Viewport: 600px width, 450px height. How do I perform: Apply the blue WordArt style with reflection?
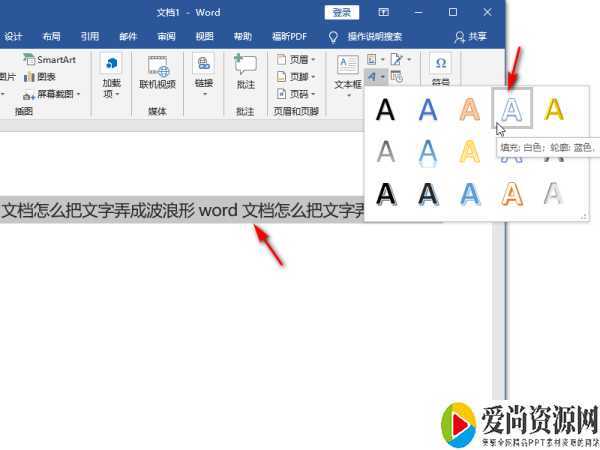pos(428,151)
